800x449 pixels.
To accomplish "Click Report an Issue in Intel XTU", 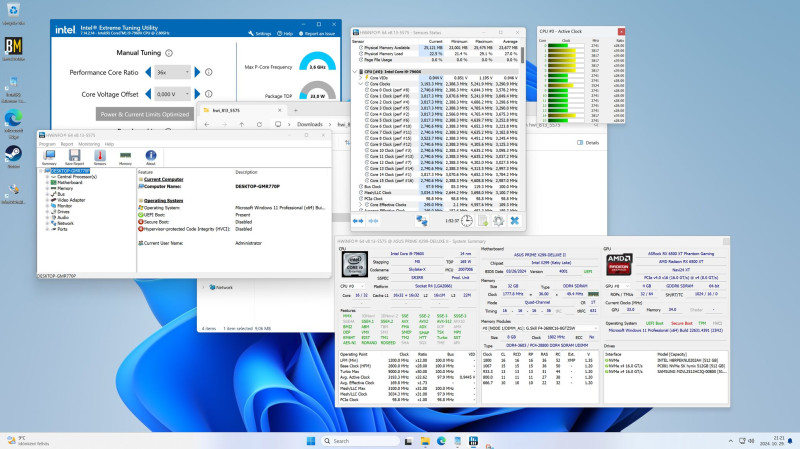I will tap(317, 34).
